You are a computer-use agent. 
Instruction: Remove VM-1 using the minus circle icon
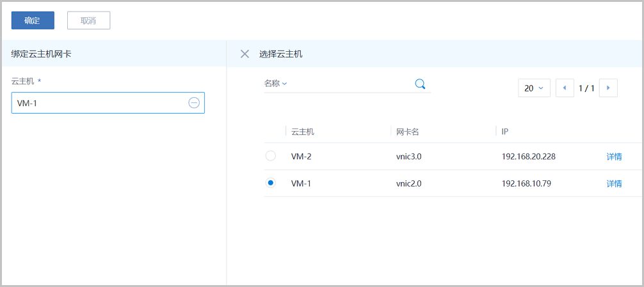pyautogui.click(x=194, y=103)
